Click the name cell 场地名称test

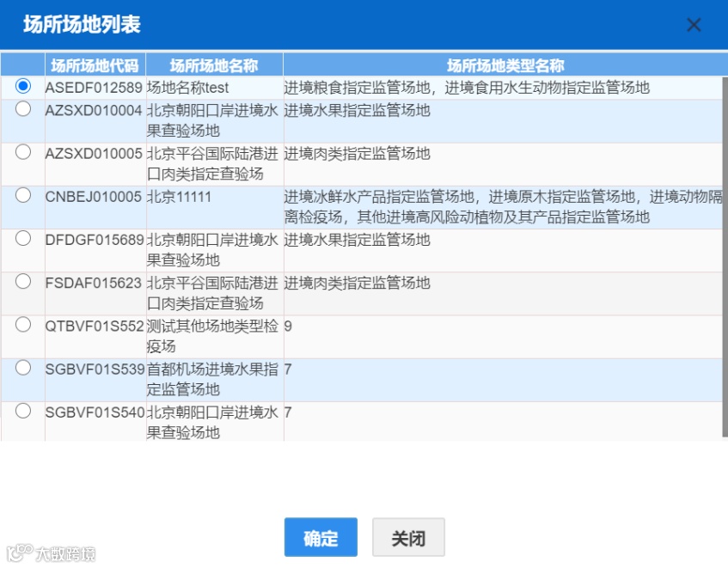(215, 88)
